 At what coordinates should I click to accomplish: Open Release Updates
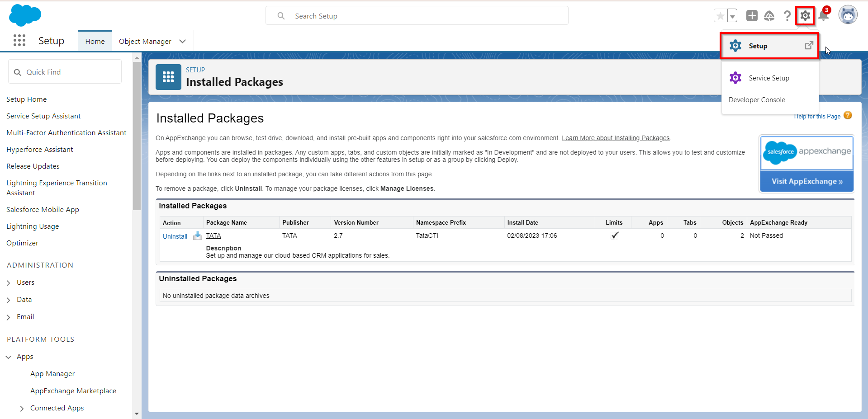[33, 166]
